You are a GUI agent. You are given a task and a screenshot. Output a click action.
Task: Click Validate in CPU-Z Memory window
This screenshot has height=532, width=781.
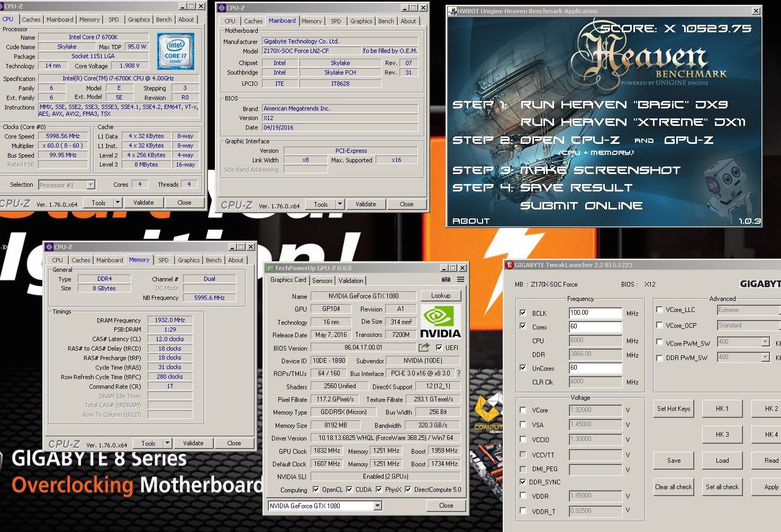(193, 443)
